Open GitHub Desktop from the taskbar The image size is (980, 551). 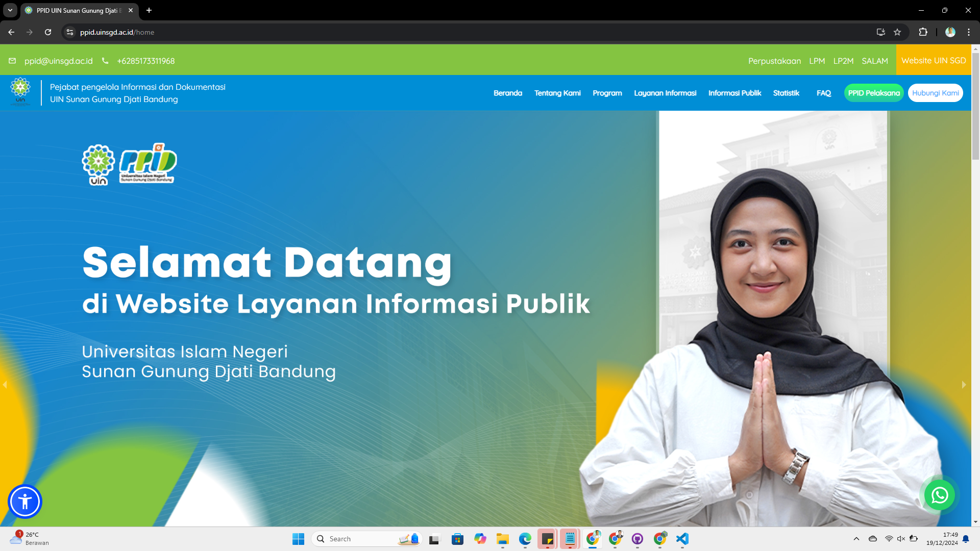[638, 539]
